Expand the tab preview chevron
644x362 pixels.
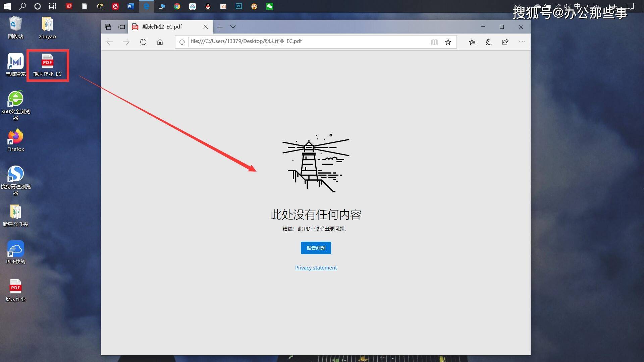[x=233, y=27]
